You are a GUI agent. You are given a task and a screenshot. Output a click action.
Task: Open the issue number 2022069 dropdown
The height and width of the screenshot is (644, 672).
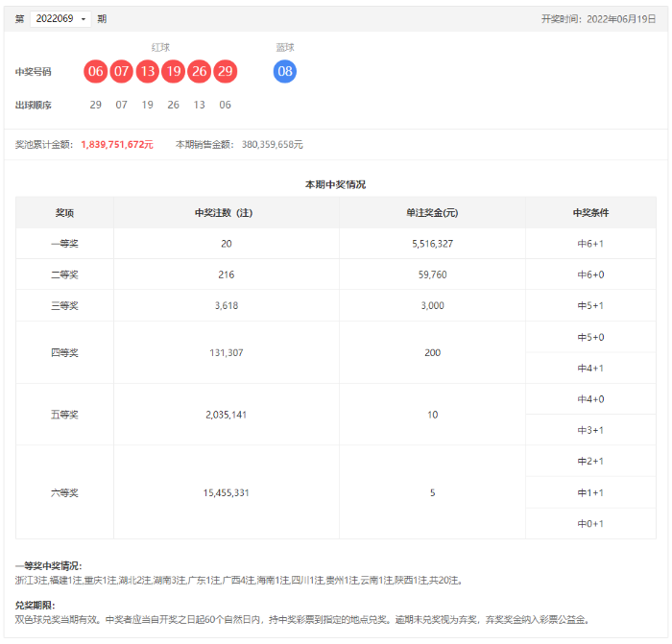pos(60,19)
